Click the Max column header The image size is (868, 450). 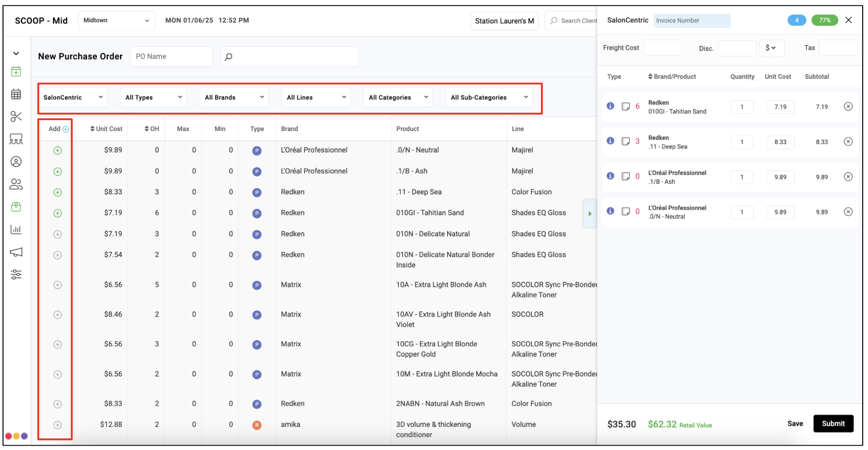tap(183, 129)
